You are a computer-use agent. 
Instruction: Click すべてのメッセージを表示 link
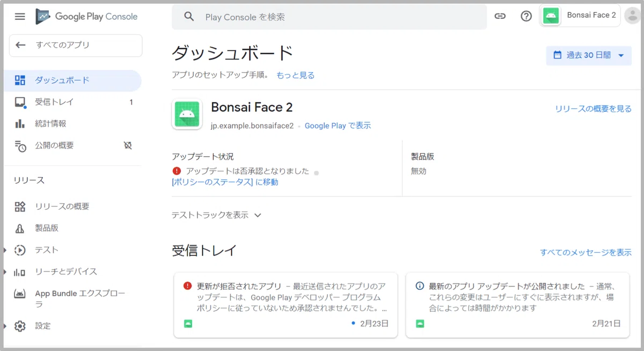click(x=586, y=252)
